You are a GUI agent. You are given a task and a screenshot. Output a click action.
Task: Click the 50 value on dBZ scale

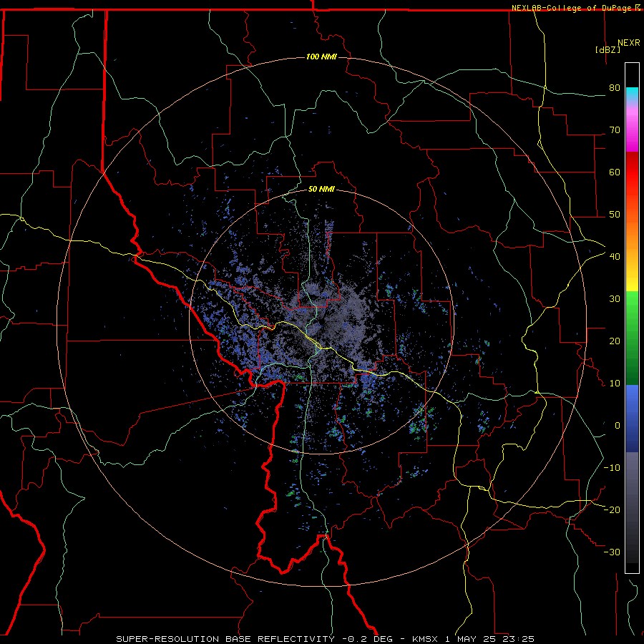click(615, 215)
